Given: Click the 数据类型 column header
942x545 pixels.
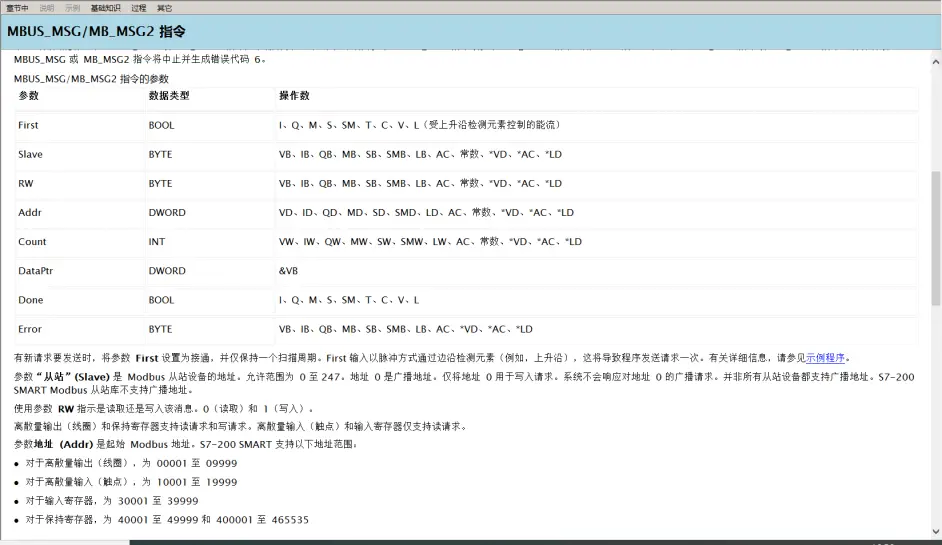Looking at the screenshot, I should [x=169, y=96].
